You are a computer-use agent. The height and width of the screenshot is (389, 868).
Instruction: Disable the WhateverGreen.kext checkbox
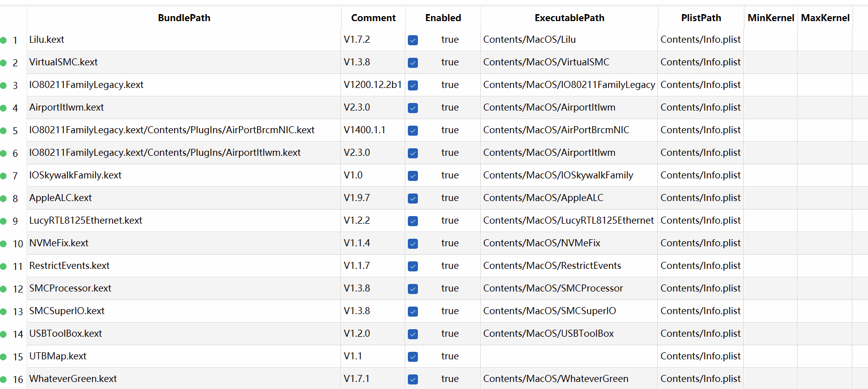point(413,379)
